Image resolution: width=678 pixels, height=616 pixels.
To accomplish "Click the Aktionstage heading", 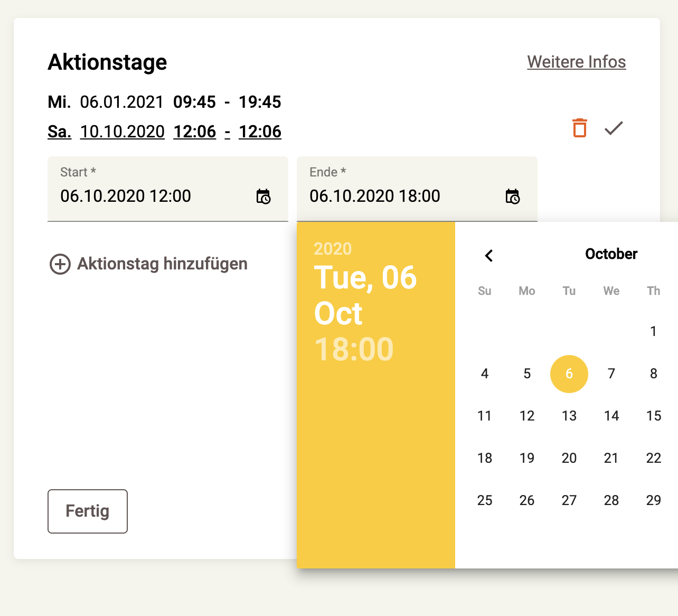I will coord(107,62).
